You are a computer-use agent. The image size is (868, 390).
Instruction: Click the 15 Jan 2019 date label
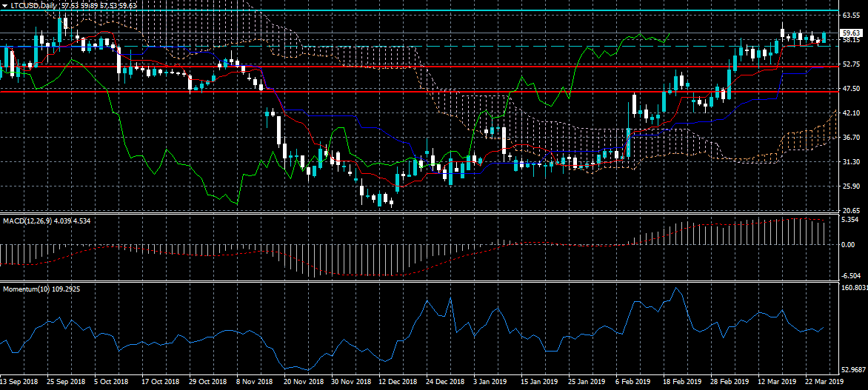click(539, 382)
